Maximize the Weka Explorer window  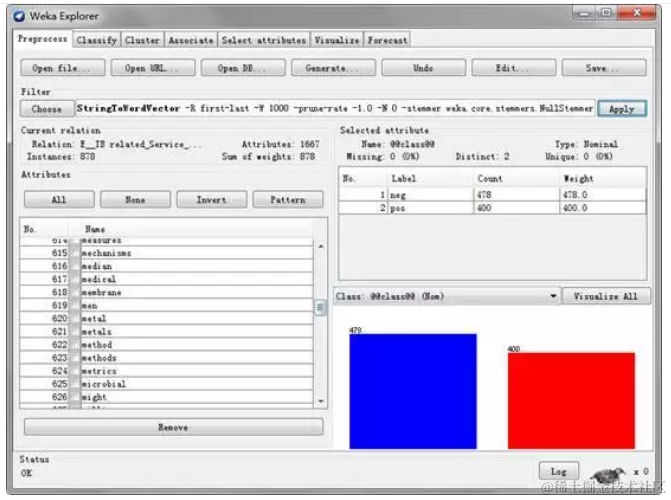click(606, 13)
